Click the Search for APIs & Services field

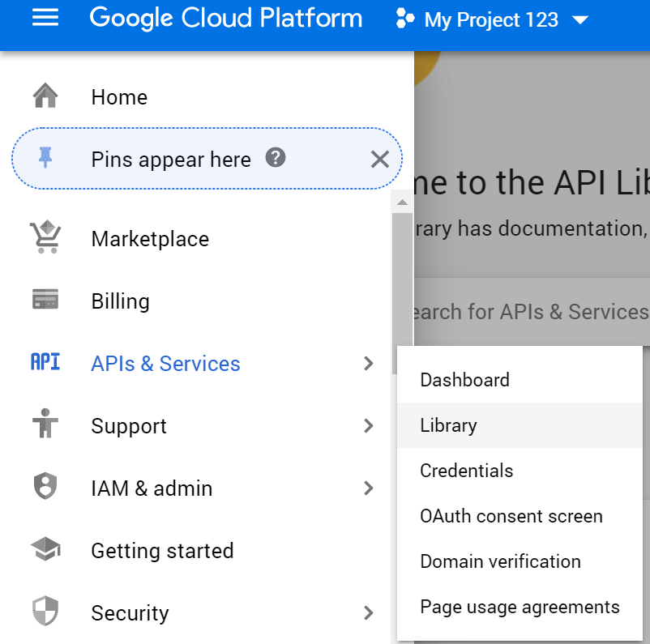(x=532, y=312)
